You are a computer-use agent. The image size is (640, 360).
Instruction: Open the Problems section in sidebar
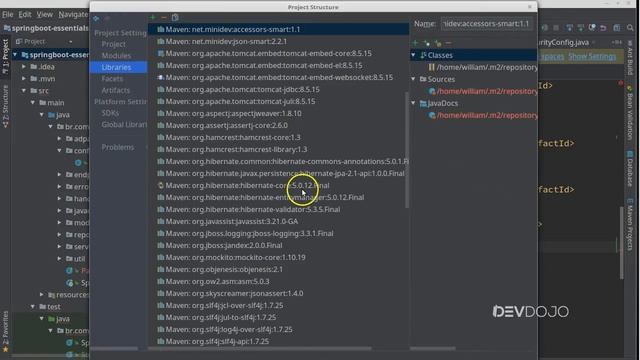(118, 147)
